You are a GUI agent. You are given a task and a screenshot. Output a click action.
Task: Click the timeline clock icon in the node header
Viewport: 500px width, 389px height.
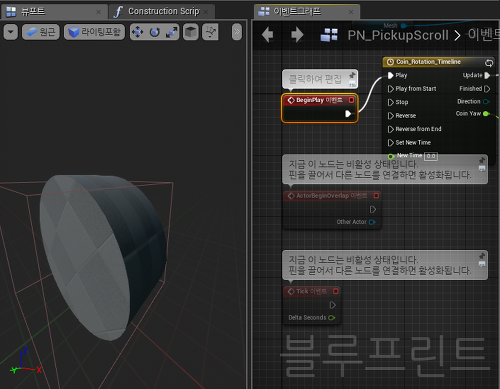(390, 62)
